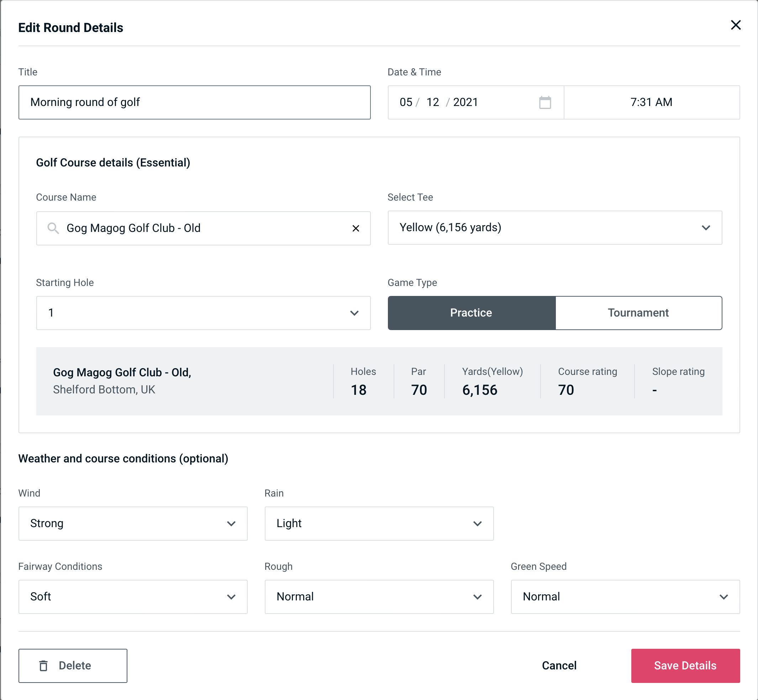Screen dimensions: 758x700
Task: Expand the Fairway Conditions dropdown
Action: (x=133, y=597)
